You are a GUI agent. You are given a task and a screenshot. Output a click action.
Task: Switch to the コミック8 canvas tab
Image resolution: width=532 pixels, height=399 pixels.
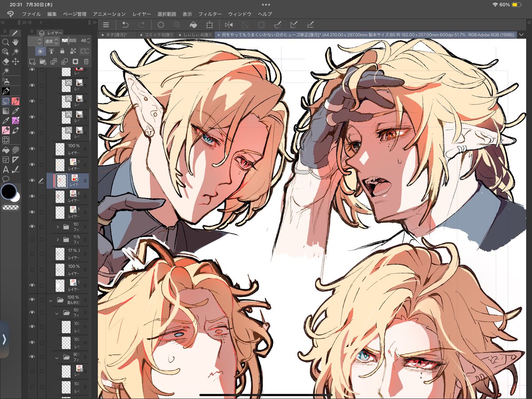tap(156, 35)
